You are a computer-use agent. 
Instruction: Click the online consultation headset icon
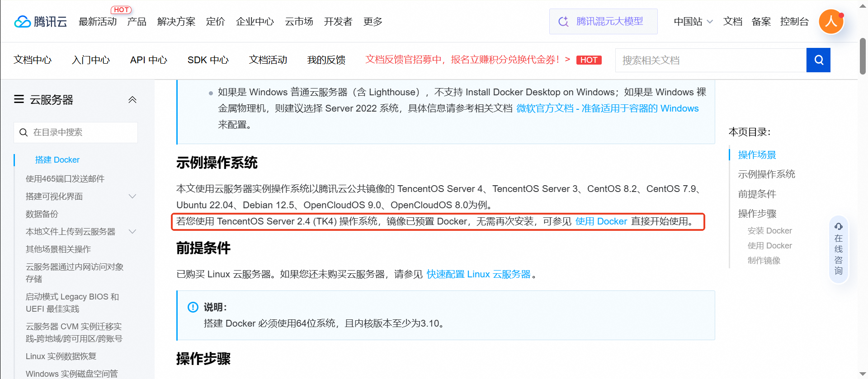[838, 226]
